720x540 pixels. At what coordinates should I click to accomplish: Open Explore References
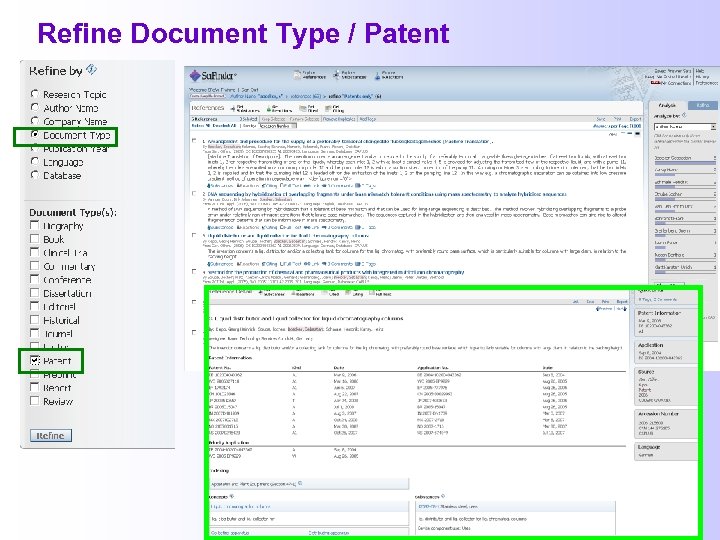pyautogui.click(x=310, y=75)
